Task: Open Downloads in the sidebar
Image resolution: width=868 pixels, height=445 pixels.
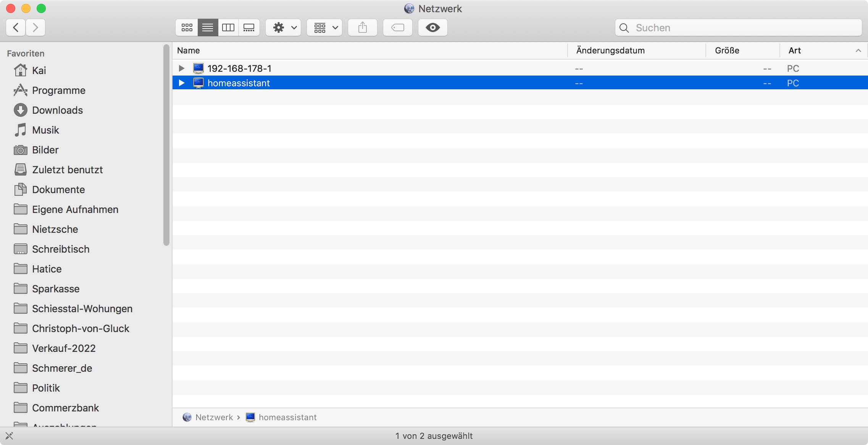Action: tap(57, 110)
